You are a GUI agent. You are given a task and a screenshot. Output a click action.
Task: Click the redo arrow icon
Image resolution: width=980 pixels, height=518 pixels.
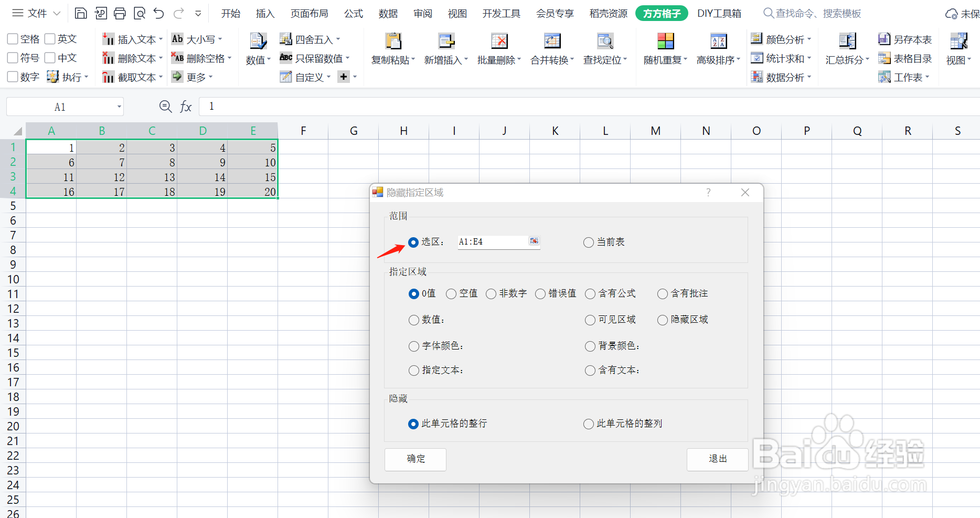tap(179, 13)
